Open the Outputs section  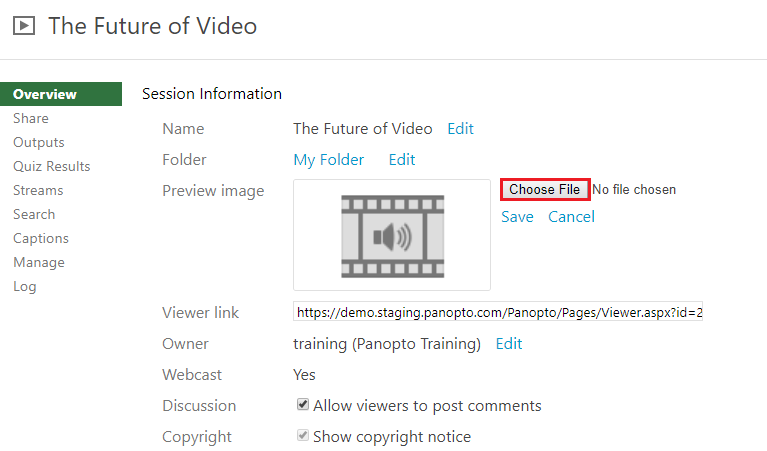pos(39,142)
